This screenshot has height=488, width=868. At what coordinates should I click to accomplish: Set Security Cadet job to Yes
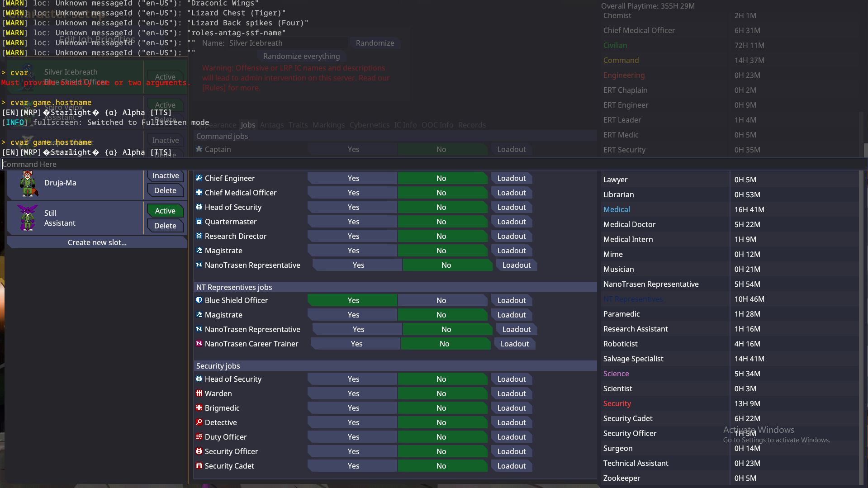point(353,466)
